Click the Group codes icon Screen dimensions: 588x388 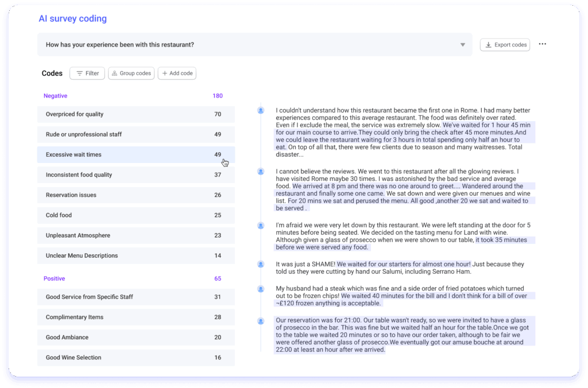click(114, 73)
